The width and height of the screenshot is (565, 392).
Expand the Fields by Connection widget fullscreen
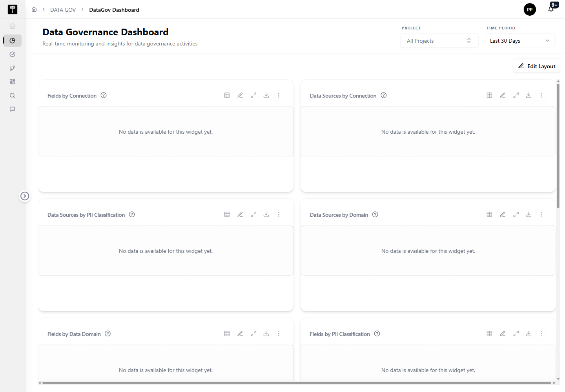point(253,95)
